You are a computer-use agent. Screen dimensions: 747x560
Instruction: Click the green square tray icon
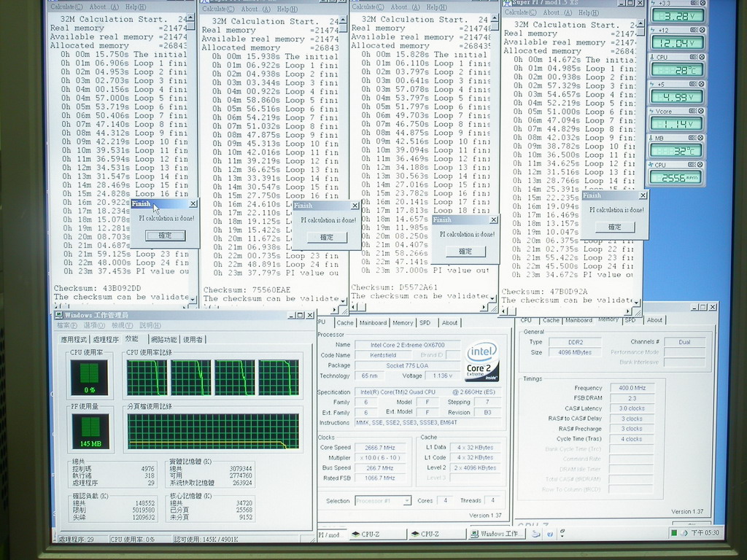[x=673, y=533]
